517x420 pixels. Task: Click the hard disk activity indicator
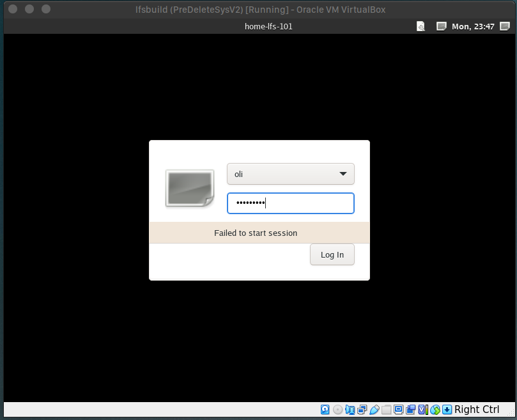pyautogui.click(x=325, y=410)
